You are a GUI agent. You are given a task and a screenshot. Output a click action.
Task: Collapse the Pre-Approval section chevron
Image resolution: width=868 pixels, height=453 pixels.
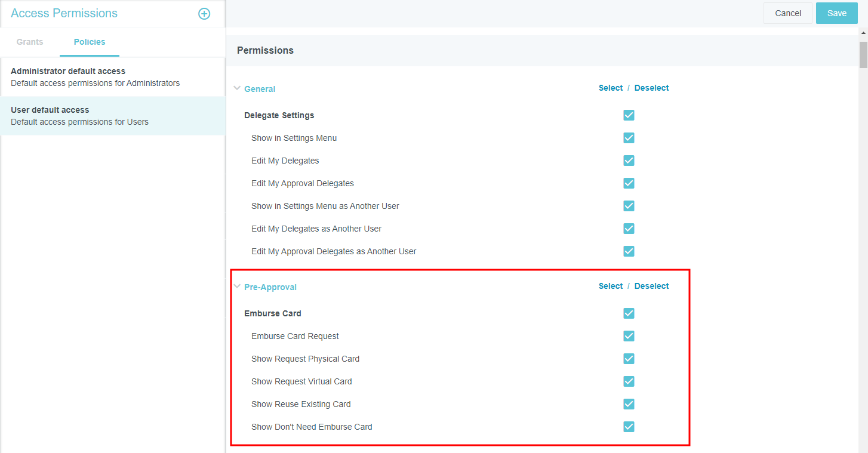tap(237, 286)
